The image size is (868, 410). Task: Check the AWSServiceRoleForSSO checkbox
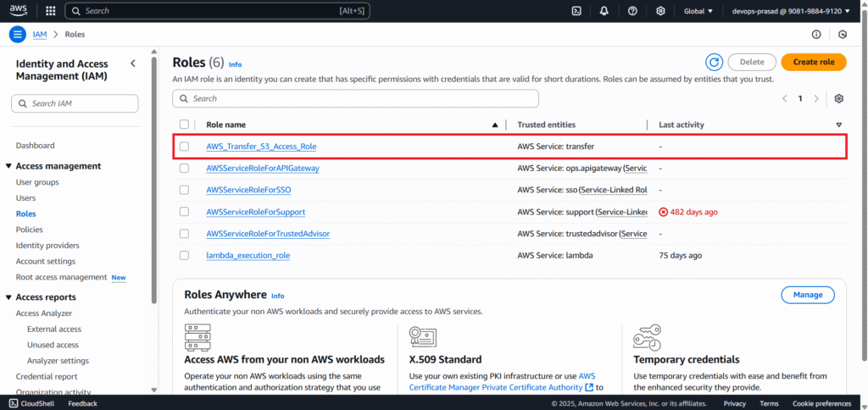point(184,190)
